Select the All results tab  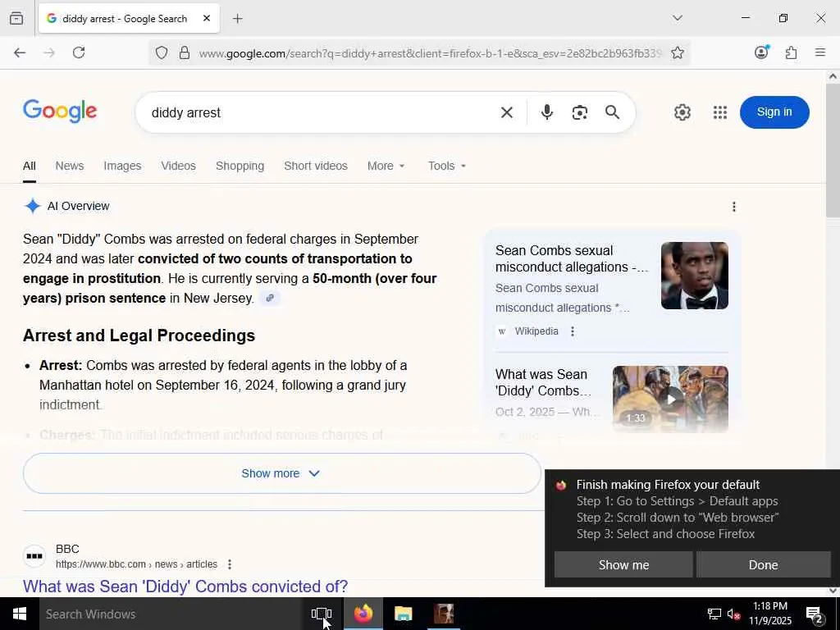point(30,166)
